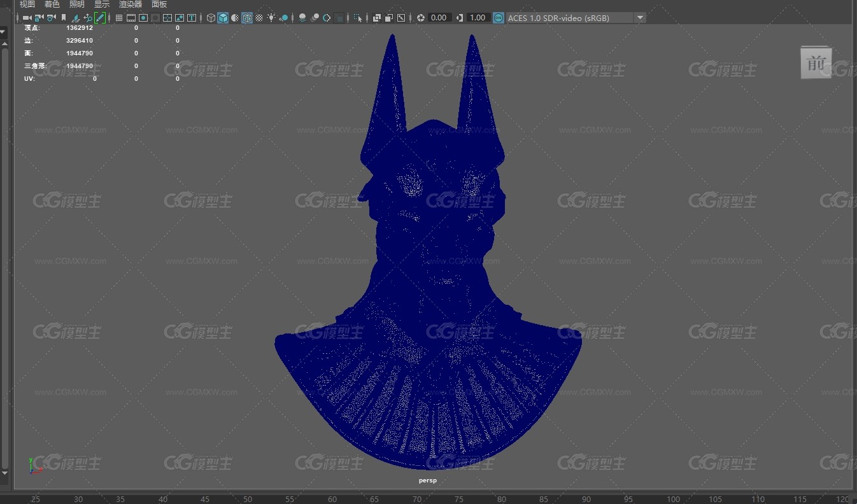Open ACES 1.0 SDR-video view transform dropdown

click(576, 18)
